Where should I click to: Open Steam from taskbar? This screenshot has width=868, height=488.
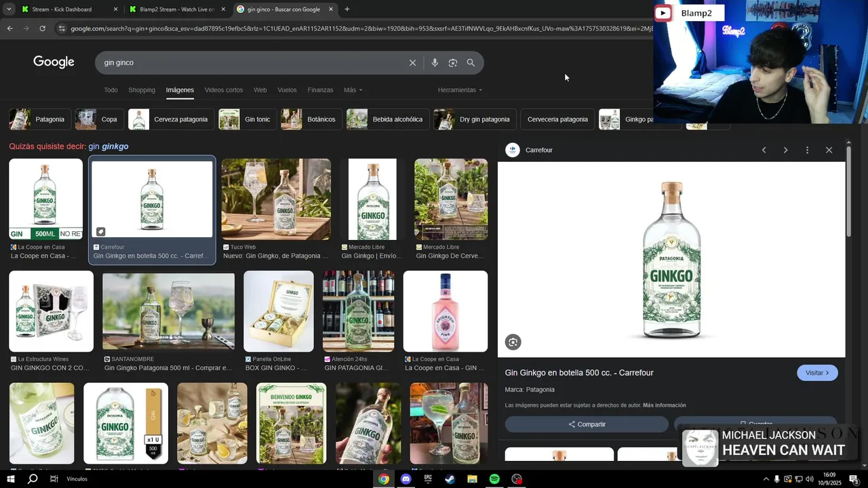(x=450, y=479)
